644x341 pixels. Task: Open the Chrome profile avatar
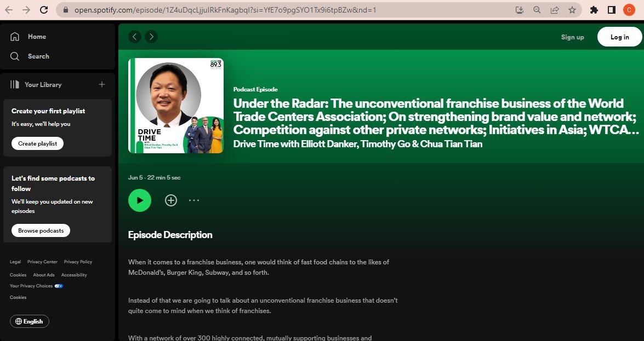tap(629, 10)
